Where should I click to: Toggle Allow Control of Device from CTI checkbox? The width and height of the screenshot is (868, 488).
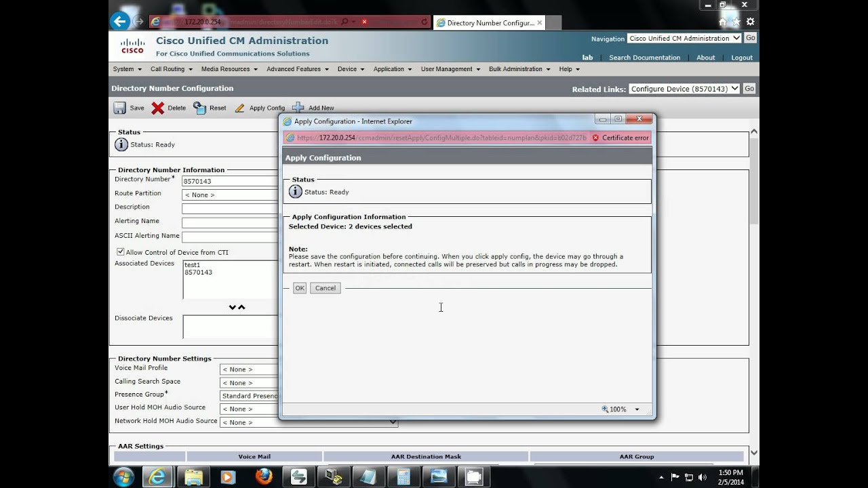pyautogui.click(x=120, y=252)
